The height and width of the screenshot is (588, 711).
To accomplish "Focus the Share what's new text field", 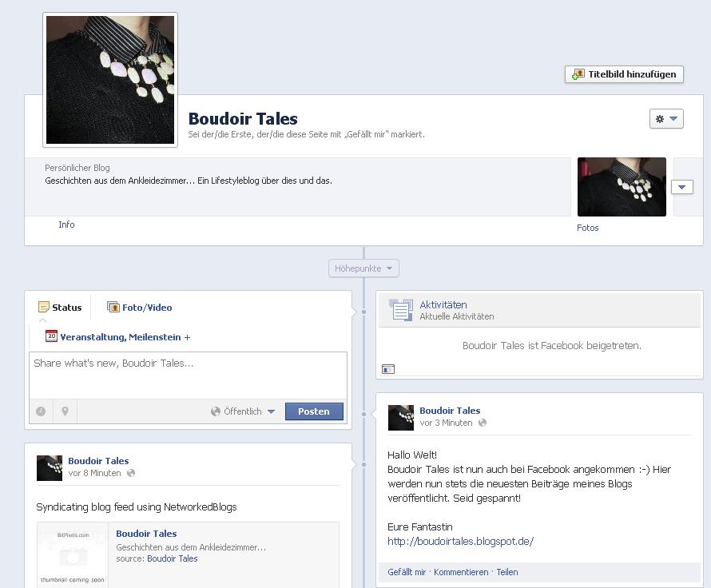I will coord(189,375).
